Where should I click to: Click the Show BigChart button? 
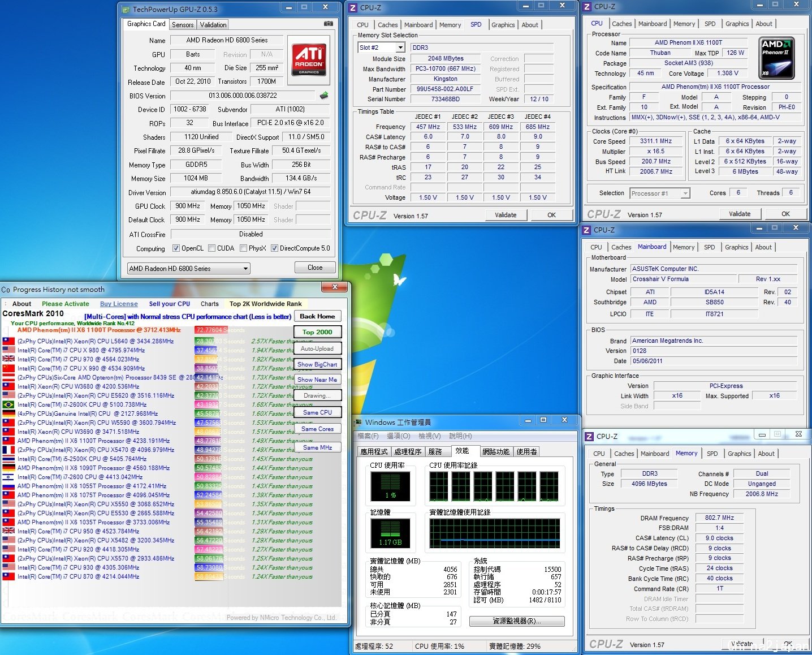pyautogui.click(x=317, y=364)
